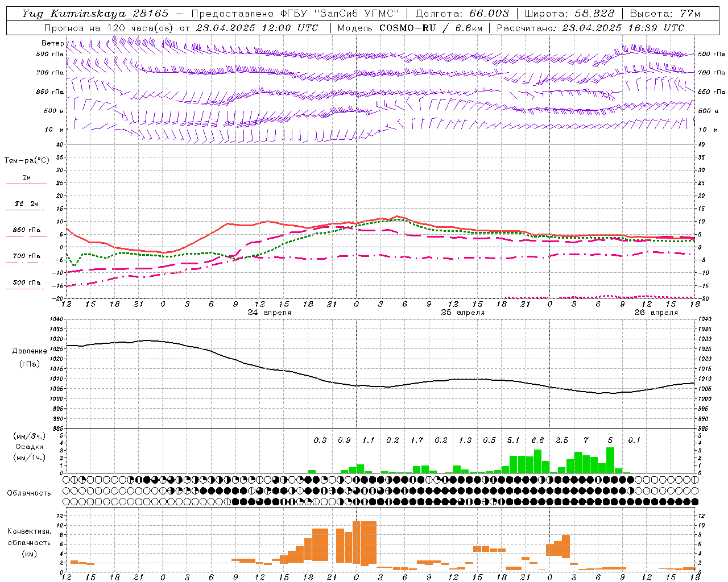This screenshot has height=582, width=728.
Task: Click the 0.9 precipitation total
Action: (x=344, y=440)
